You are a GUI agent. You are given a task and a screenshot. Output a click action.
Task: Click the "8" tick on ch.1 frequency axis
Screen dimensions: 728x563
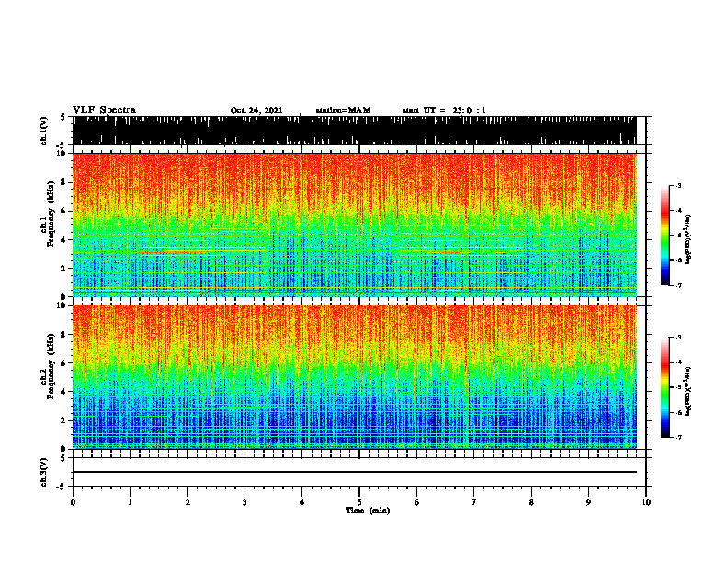[x=63, y=182]
